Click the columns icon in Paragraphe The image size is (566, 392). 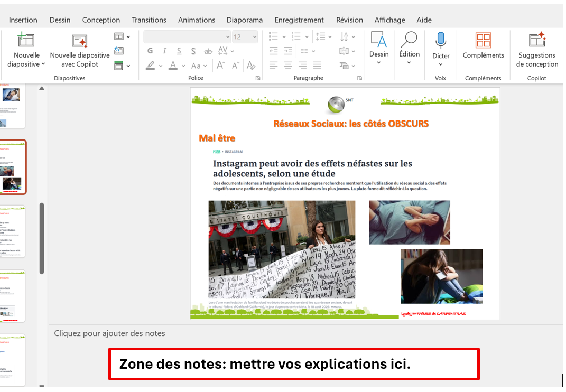click(304, 51)
